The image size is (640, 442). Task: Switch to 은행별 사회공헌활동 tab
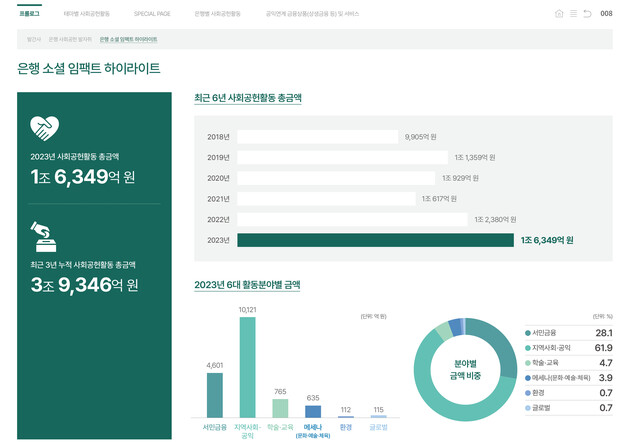click(x=218, y=13)
